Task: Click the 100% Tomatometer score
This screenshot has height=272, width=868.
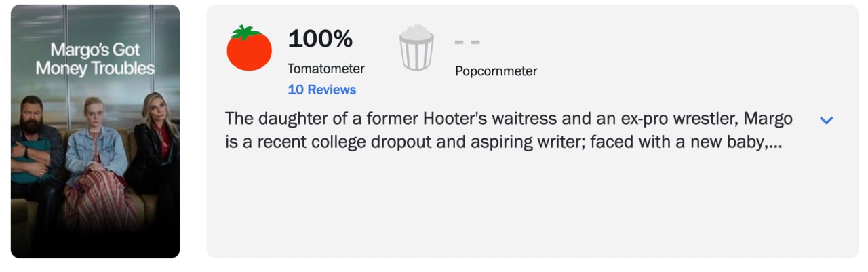Action: click(x=320, y=39)
